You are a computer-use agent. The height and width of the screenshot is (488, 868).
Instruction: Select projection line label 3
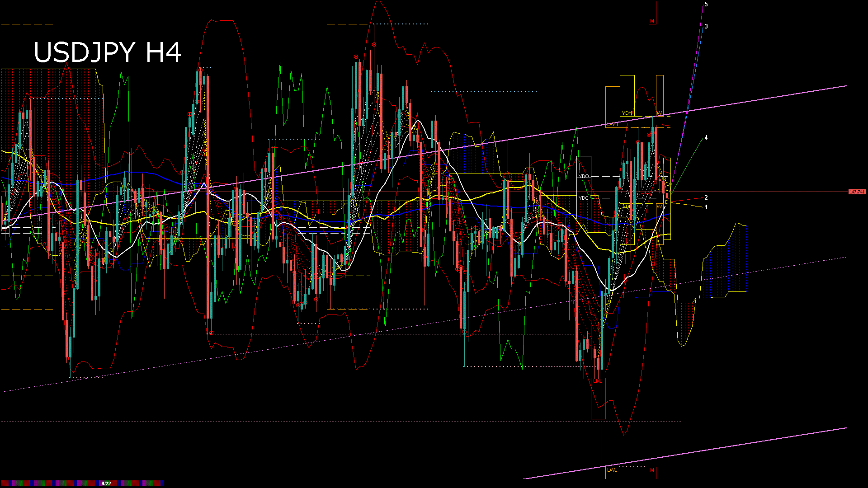click(706, 27)
